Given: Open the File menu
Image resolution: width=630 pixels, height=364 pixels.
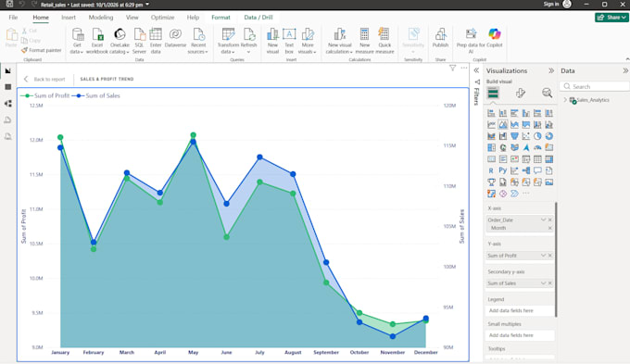Looking at the screenshot, I should [13, 18].
